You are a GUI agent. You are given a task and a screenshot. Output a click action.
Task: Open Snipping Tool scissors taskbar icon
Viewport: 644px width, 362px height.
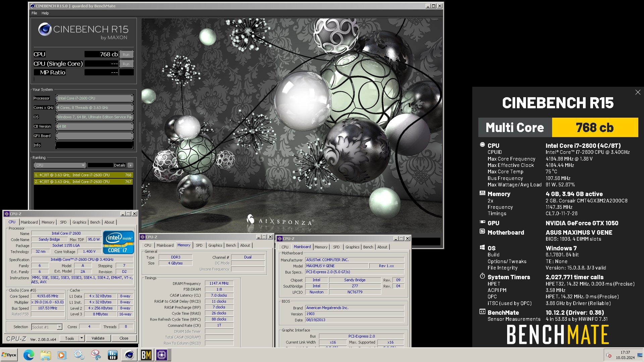96,355
